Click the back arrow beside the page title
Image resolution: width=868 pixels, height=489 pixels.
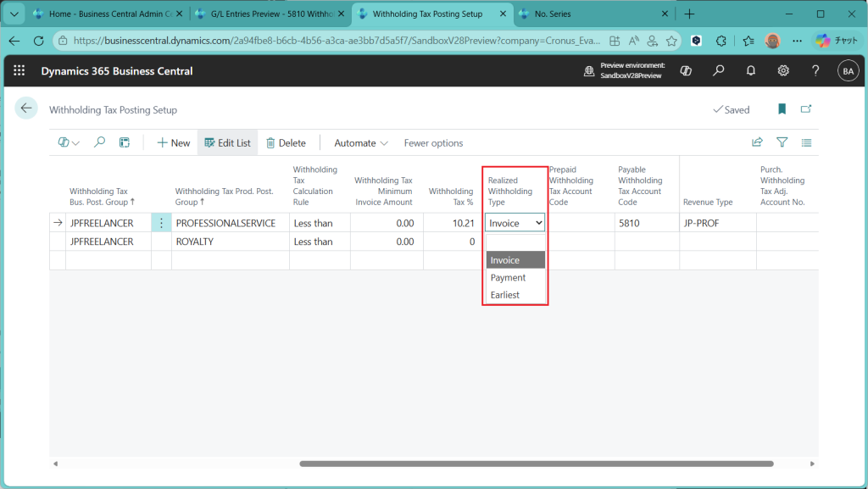click(x=26, y=108)
